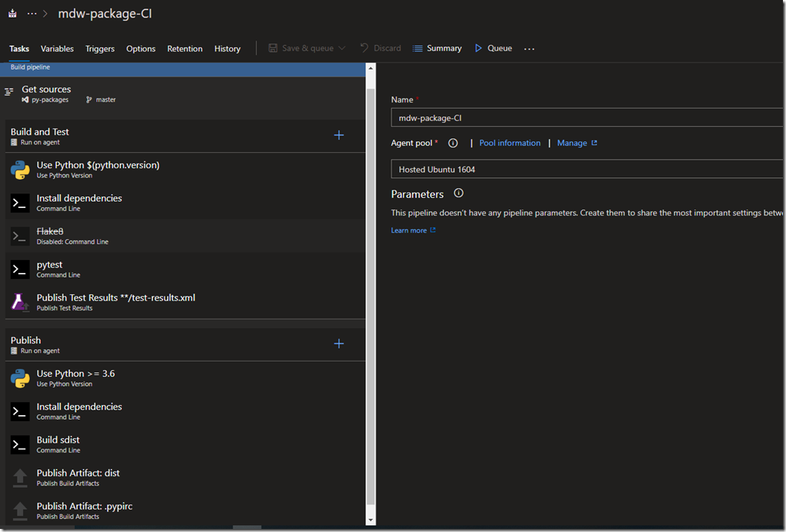The width and height of the screenshot is (786, 532).
Task: Select the Publish agent job
Action: coord(186,344)
